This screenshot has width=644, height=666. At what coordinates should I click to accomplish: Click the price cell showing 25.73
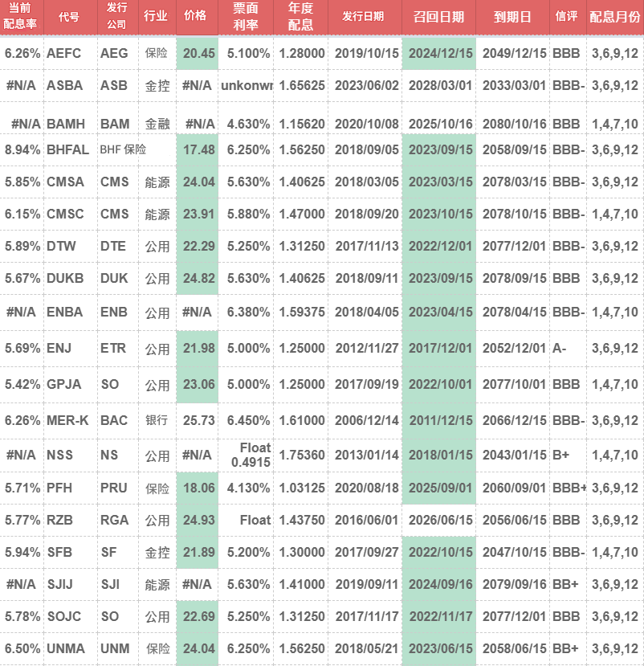(x=198, y=420)
